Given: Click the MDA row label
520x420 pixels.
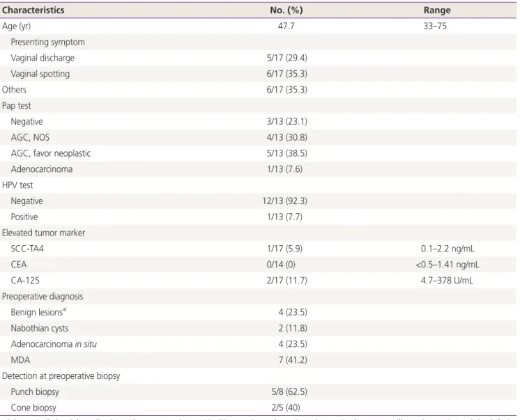Looking at the screenshot, I should click(20, 360).
